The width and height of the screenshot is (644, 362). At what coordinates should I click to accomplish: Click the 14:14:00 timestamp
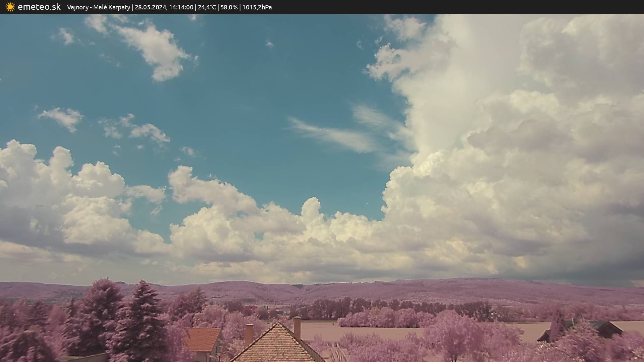coord(181,7)
